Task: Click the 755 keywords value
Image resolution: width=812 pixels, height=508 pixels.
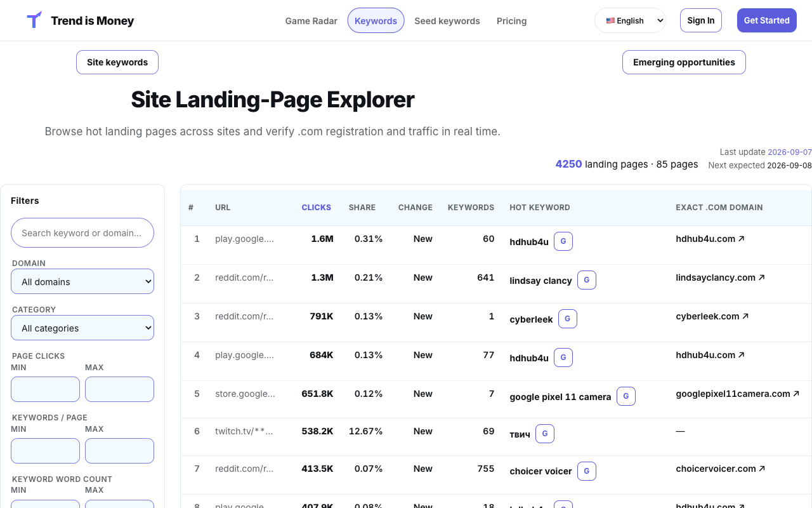Action: pyautogui.click(x=486, y=469)
